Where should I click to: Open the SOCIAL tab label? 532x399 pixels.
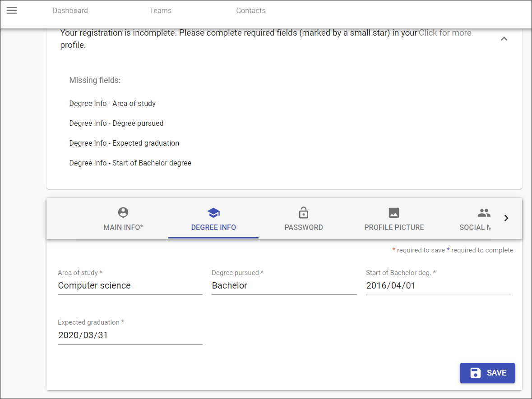click(475, 228)
